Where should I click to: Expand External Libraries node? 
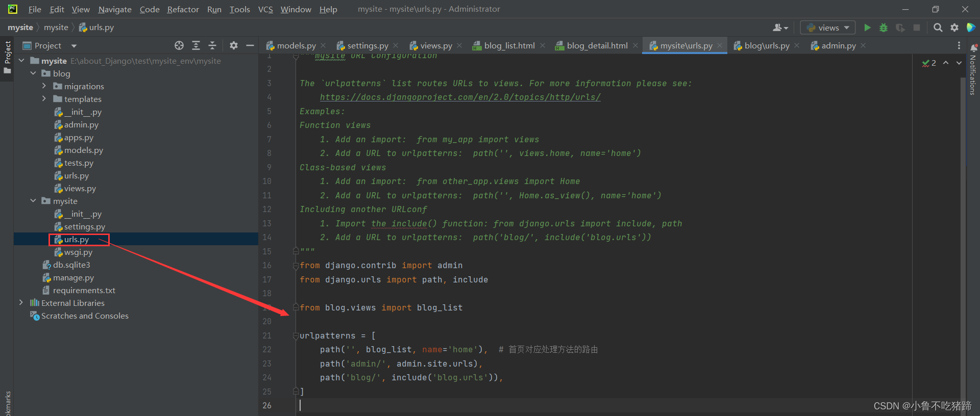click(x=21, y=303)
